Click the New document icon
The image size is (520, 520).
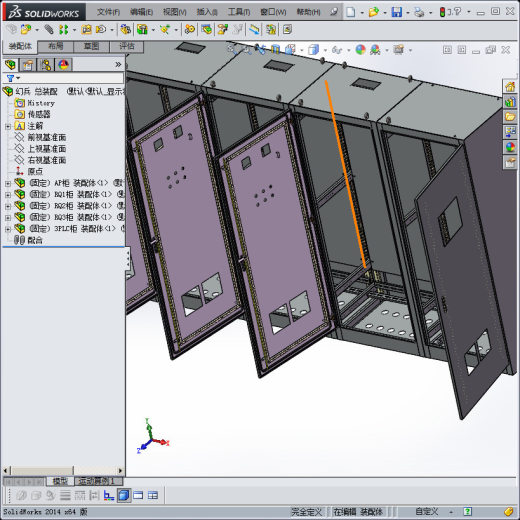(350, 12)
